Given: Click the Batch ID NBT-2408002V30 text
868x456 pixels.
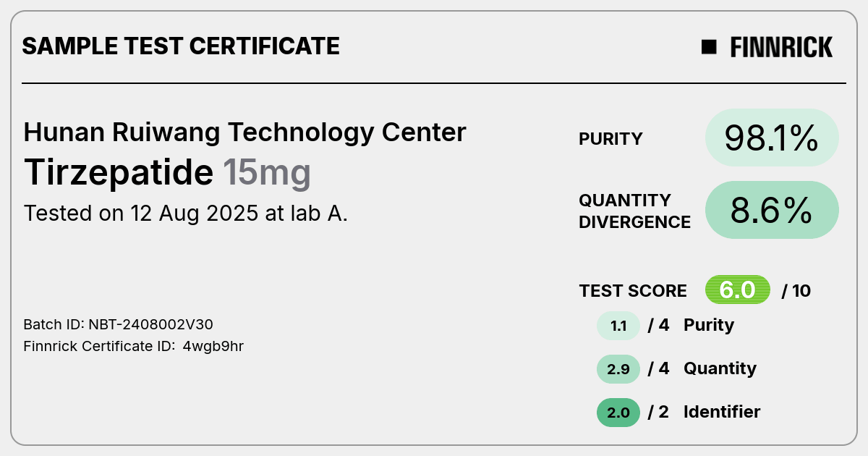Looking at the screenshot, I should (x=119, y=324).
